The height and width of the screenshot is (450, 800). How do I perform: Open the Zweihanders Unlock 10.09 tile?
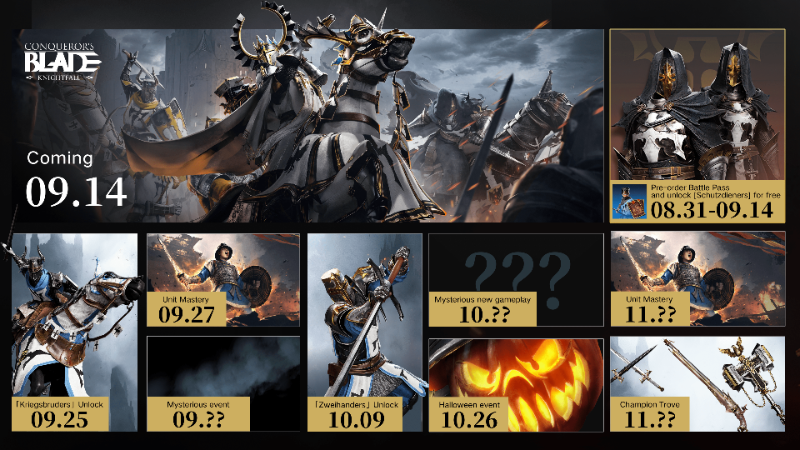click(365, 332)
